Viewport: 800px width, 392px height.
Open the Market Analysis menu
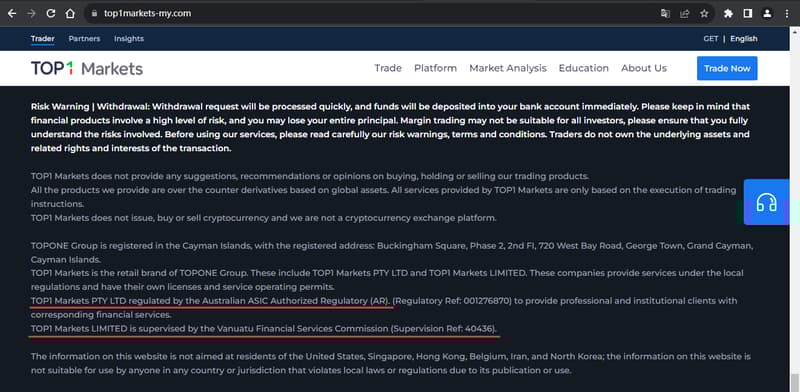click(x=508, y=68)
